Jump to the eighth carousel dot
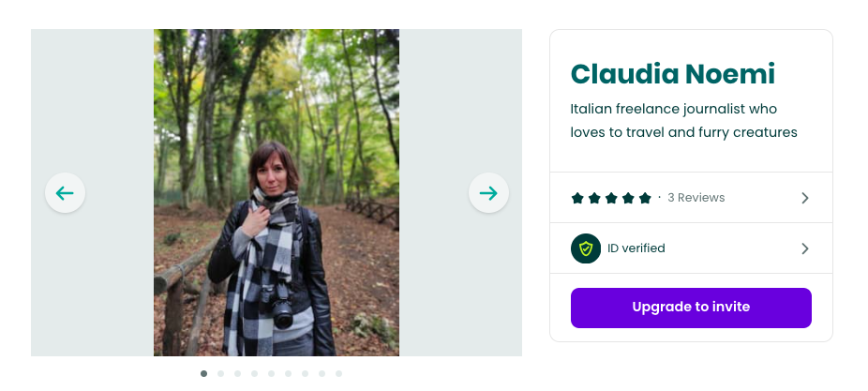This screenshot has height=391, width=868. [x=322, y=373]
